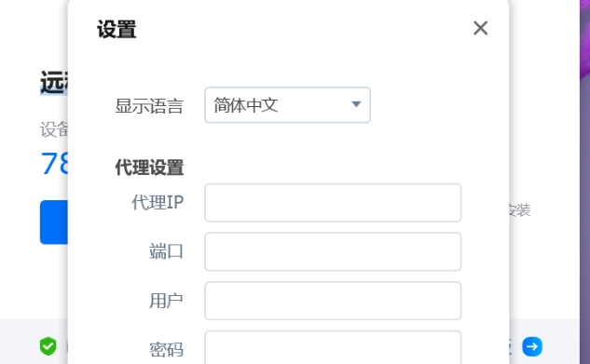Open the 简体中文 language dropdown
590x364 pixels.
(x=287, y=105)
